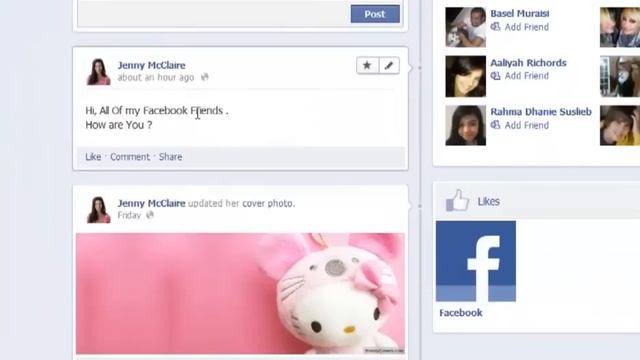Share the status post
The image size is (640, 360).
click(171, 157)
